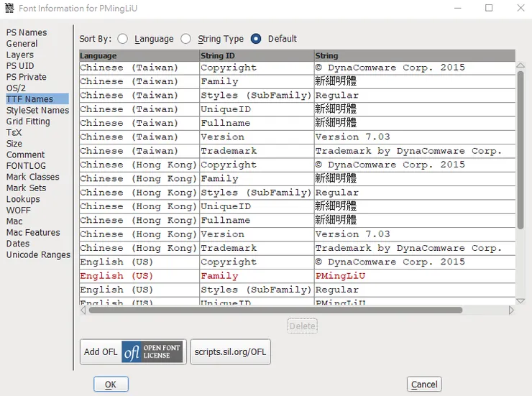Click the Add OFL button
This screenshot has height=396, width=532.
click(133, 352)
